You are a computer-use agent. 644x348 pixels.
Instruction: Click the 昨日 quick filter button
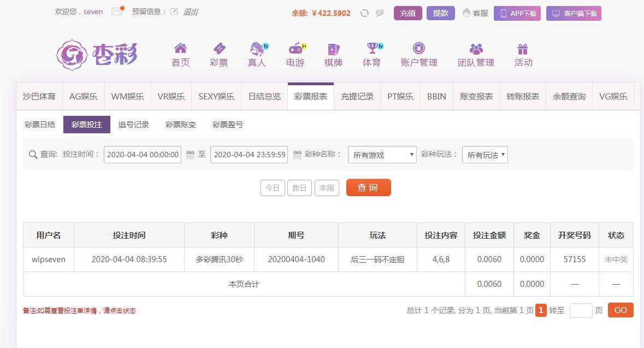point(299,188)
